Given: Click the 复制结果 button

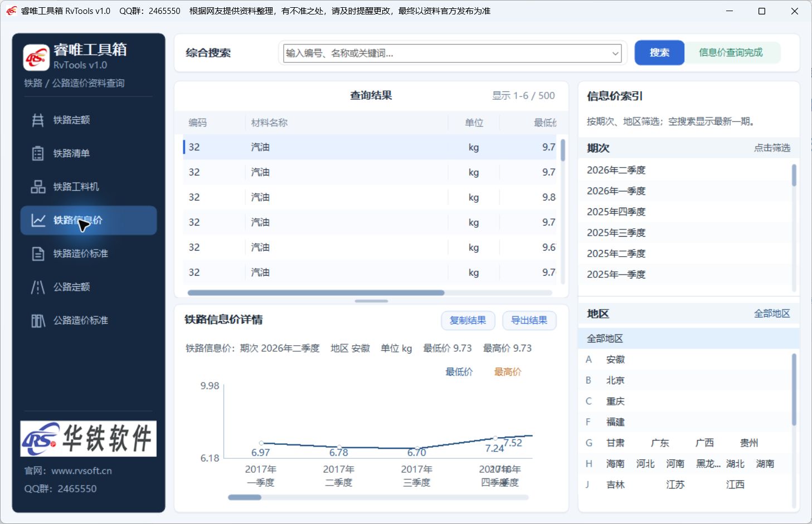Looking at the screenshot, I should coord(468,320).
